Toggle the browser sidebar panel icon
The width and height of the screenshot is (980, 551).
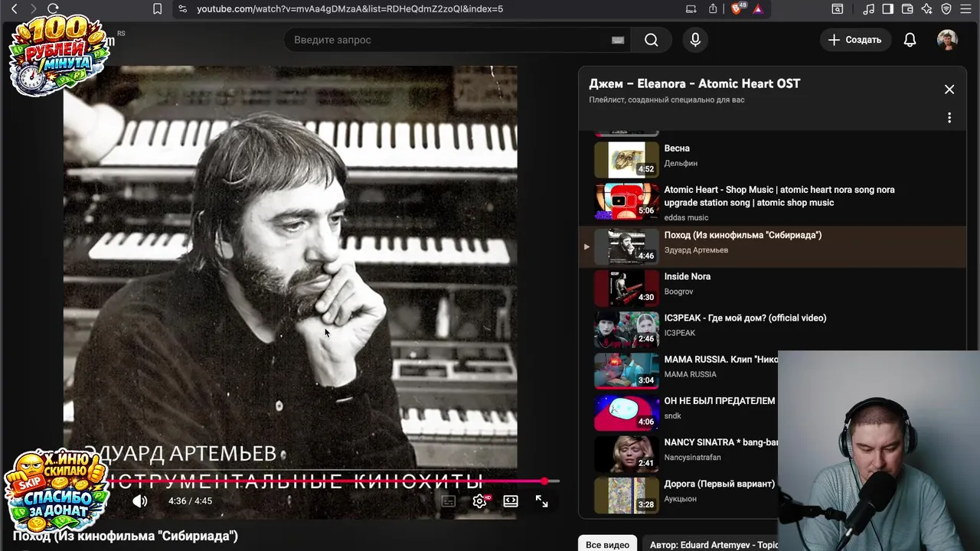point(888,9)
